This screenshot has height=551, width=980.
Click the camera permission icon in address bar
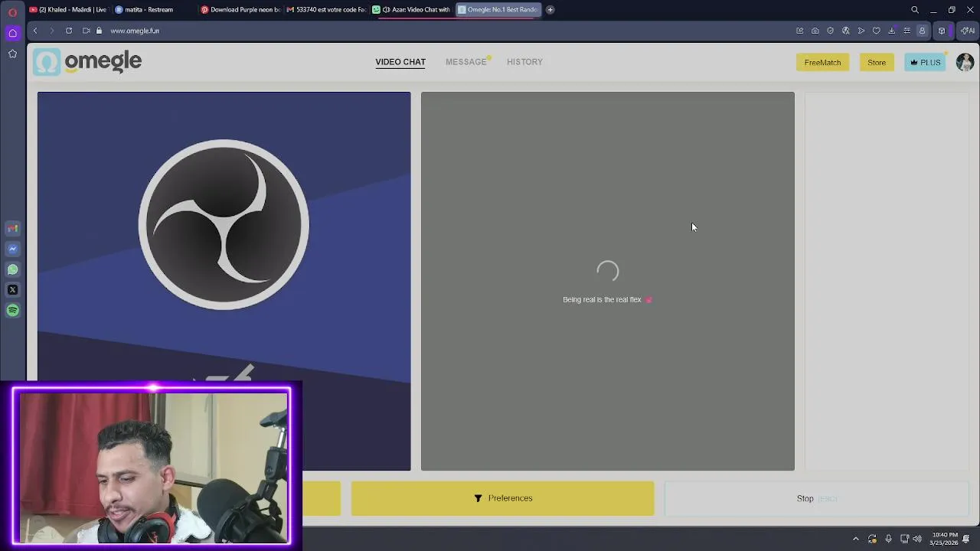pyautogui.click(x=87, y=31)
